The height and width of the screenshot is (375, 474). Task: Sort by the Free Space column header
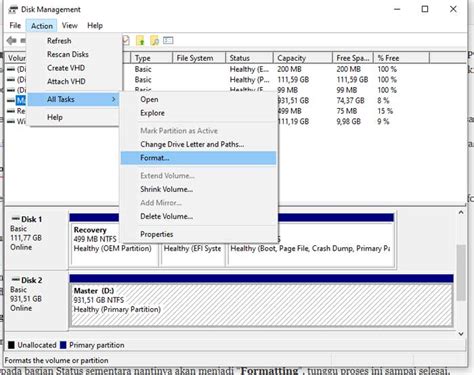point(353,58)
